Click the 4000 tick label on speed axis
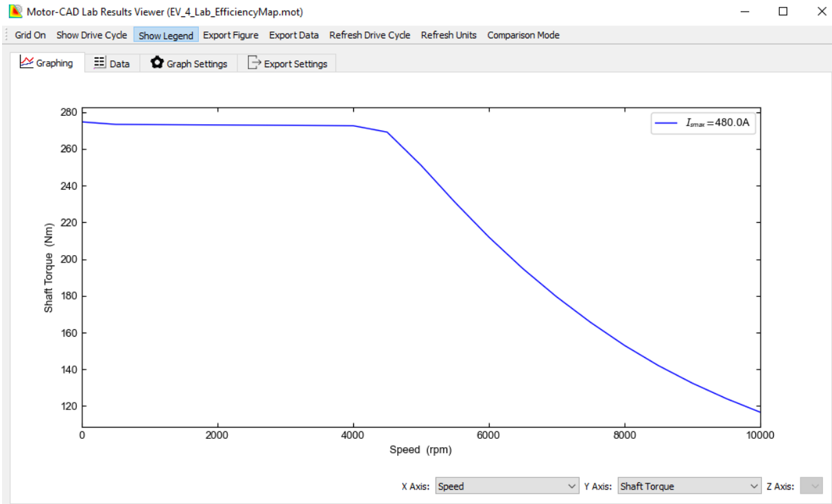This screenshot has width=832, height=504. pos(353,435)
